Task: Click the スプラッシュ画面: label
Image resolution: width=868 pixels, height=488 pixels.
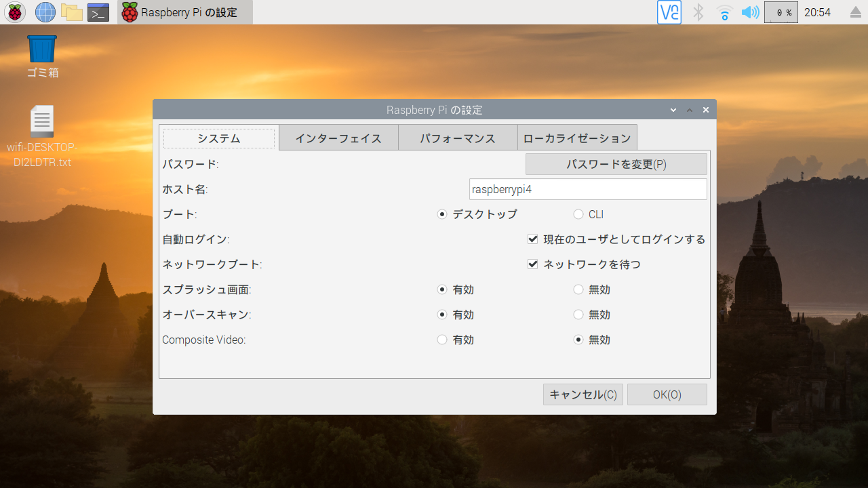Action: [x=207, y=289]
